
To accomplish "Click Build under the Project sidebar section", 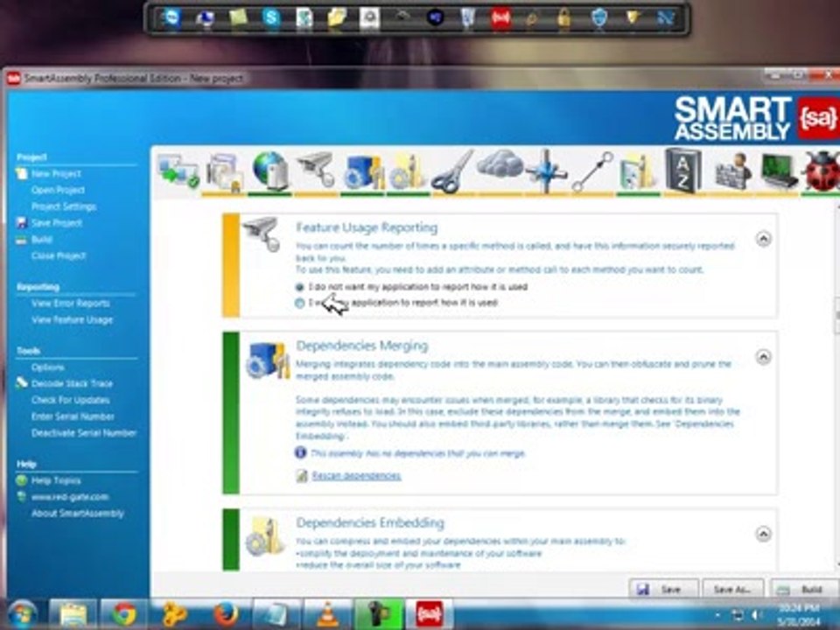I will pyautogui.click(x=41, y=240).
